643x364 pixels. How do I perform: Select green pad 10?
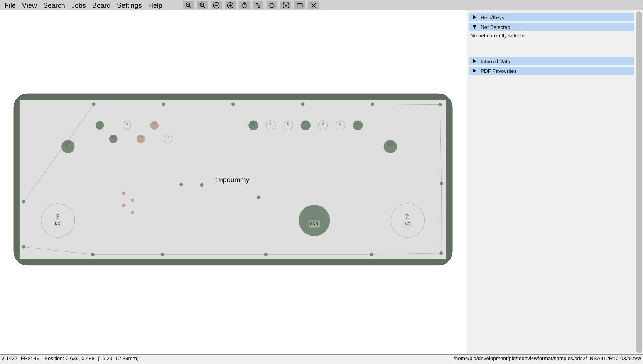253,125
